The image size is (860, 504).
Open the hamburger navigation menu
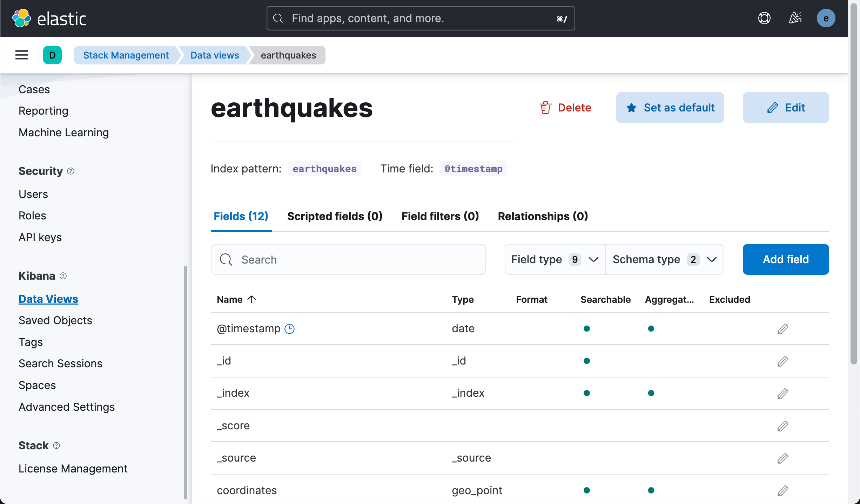tap(21, 55)
